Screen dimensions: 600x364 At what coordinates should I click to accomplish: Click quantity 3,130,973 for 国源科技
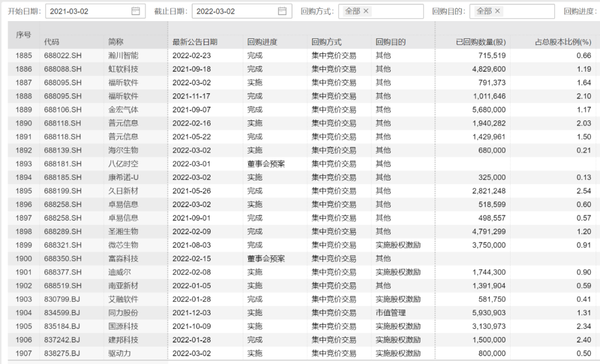pos(489,326)
